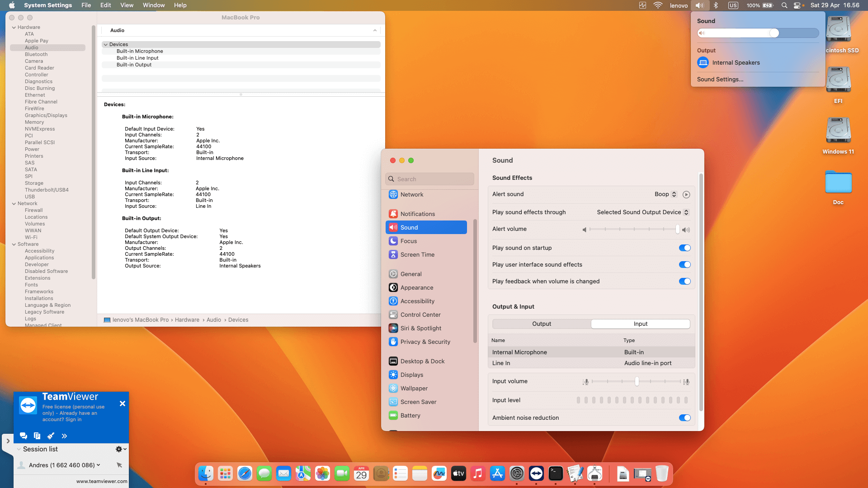Select the Doc folder on desktop
The height and width of the screenshot is (488, 868).
click(x=838, y=187)
